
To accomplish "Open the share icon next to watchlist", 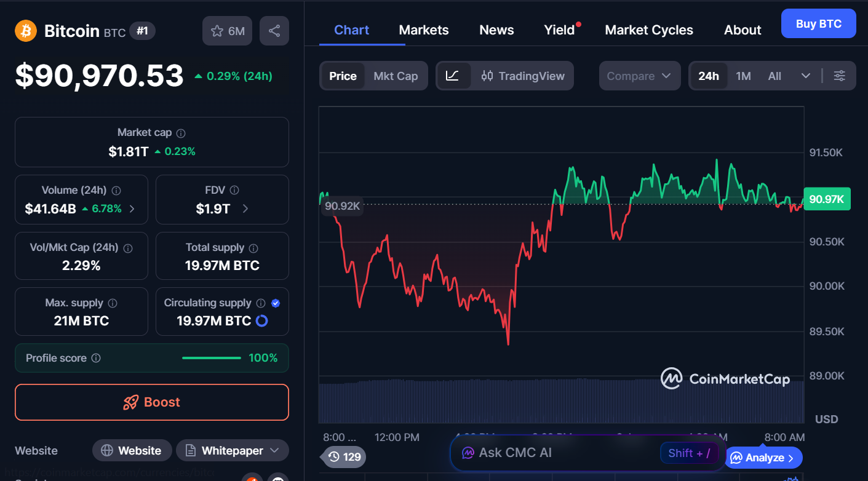I will pos(274,30).
